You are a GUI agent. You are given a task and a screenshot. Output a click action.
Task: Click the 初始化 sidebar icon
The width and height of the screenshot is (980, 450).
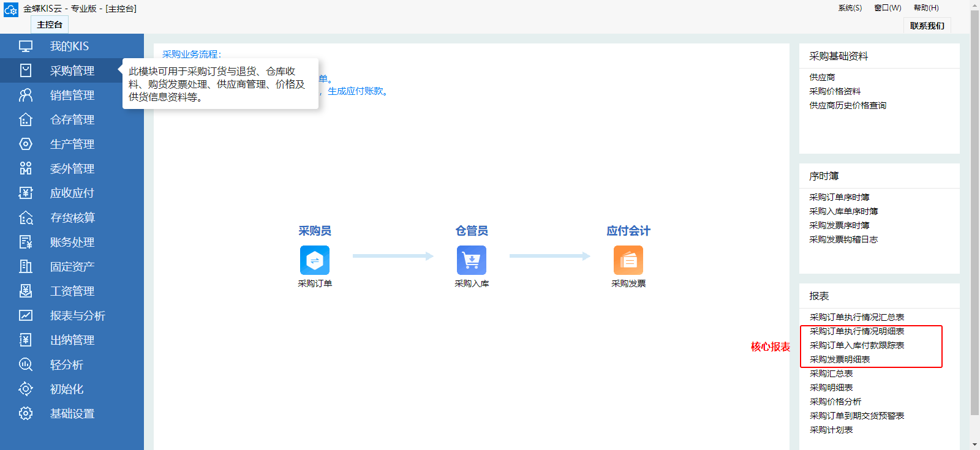tap(26, 389)
